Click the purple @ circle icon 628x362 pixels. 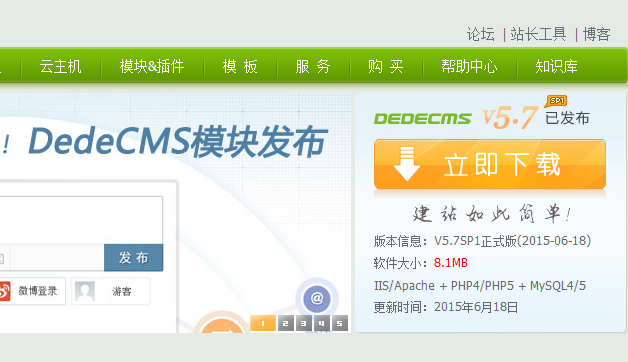(317, 298)
